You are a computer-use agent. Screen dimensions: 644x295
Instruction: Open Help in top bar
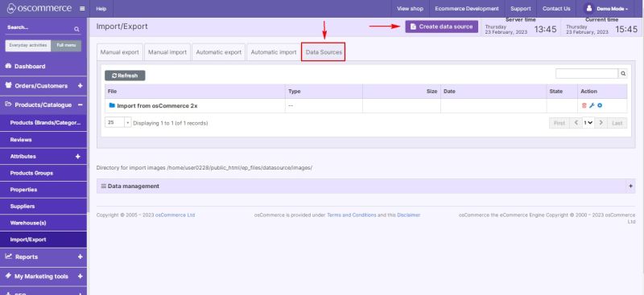coord(101,9)
